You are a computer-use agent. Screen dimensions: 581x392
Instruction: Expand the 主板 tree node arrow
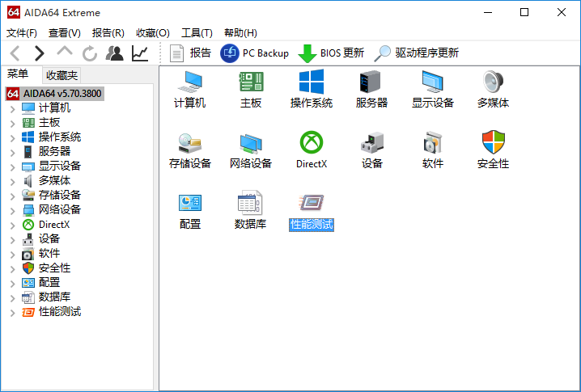tap(12, 123)
